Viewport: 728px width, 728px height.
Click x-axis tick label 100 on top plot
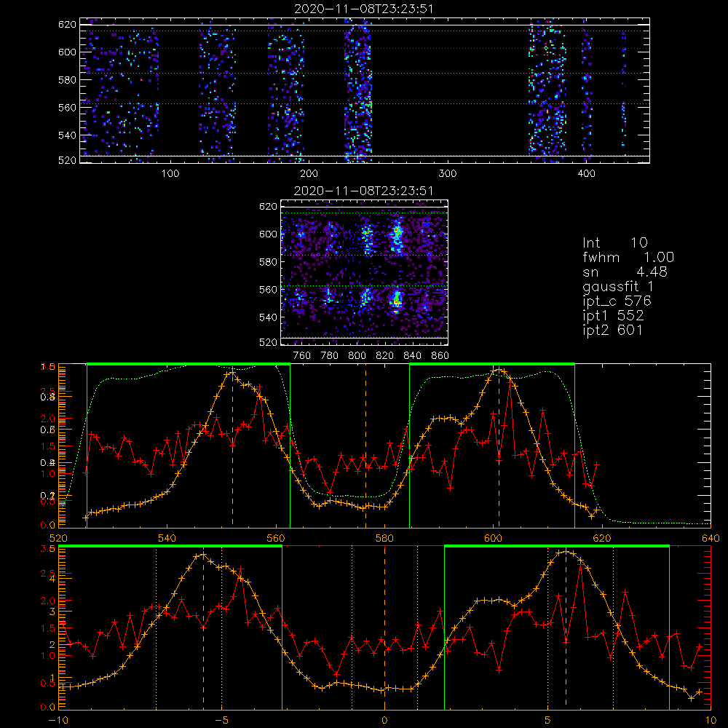click(x=170, y=174)
